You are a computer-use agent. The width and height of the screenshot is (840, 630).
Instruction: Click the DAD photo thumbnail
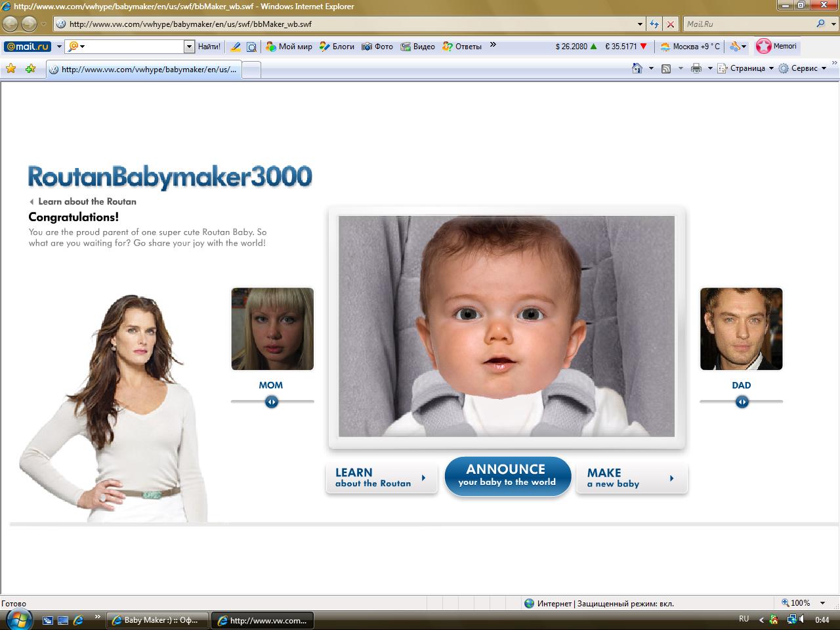click(x=742, y=329)
